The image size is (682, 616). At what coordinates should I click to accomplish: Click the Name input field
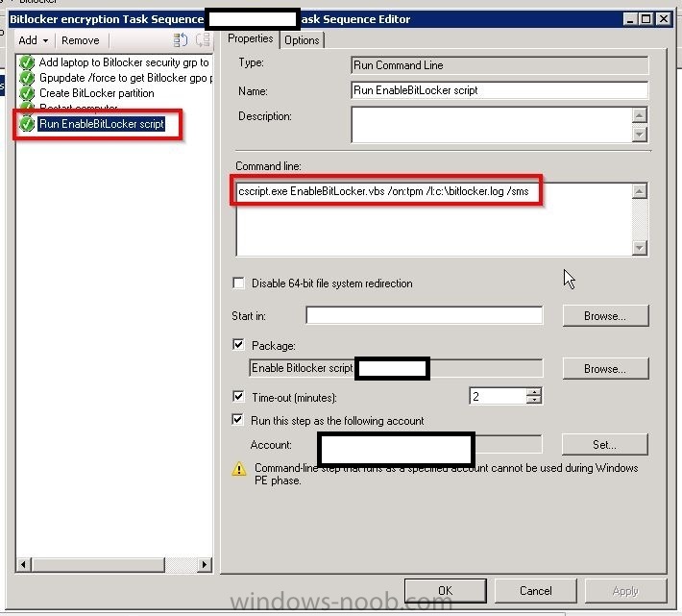pyautogui.click(x=499, y=90)
